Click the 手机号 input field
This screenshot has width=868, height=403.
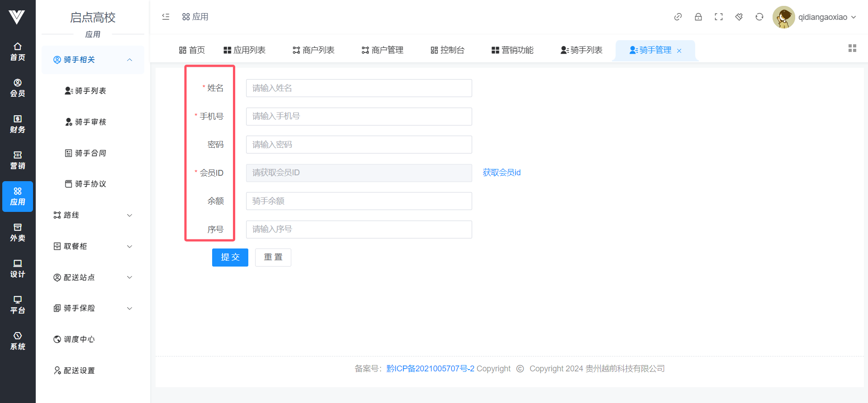click(359, 117)
